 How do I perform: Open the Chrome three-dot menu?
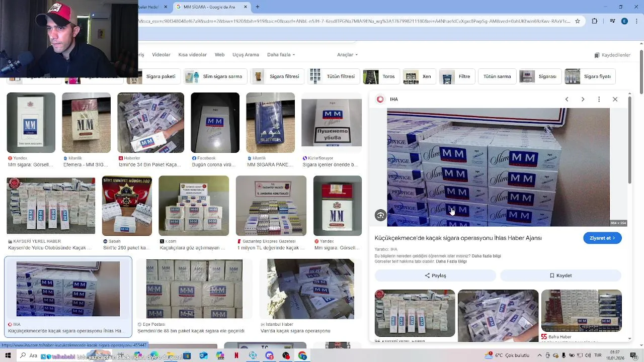(x=635, y=21)
